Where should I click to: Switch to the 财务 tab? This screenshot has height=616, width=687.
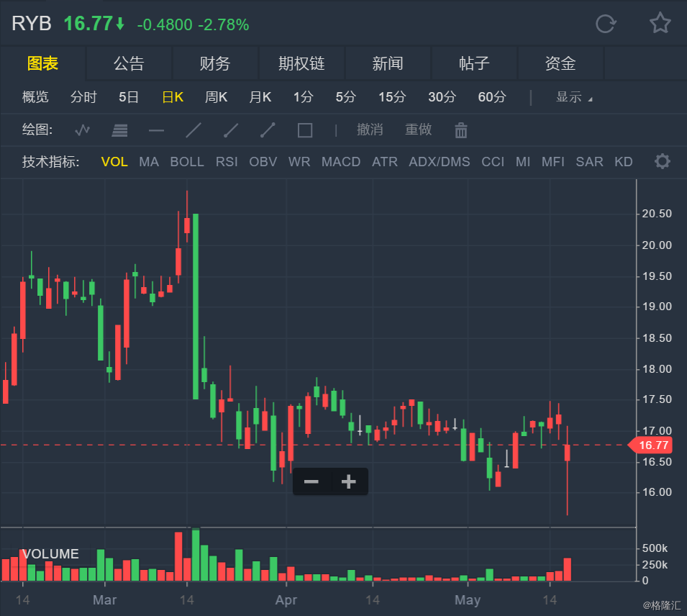click(215, 63)
